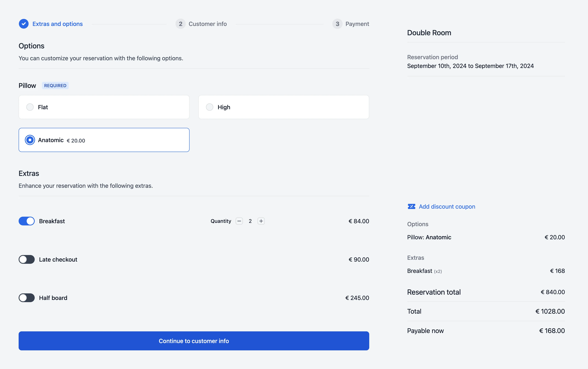This screenshot has height=369, width=588.
Task: Select the High pillow option
Action: tap(209, 107)
